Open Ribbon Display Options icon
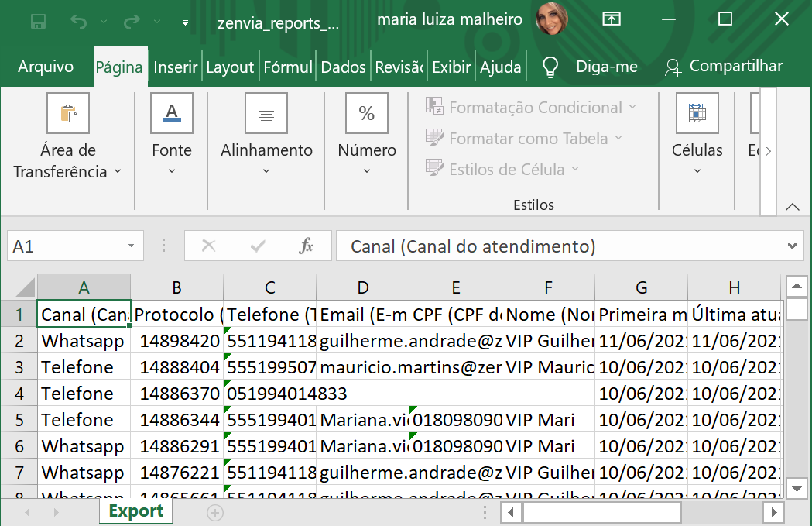812x526 pixels. pos(612,19)
